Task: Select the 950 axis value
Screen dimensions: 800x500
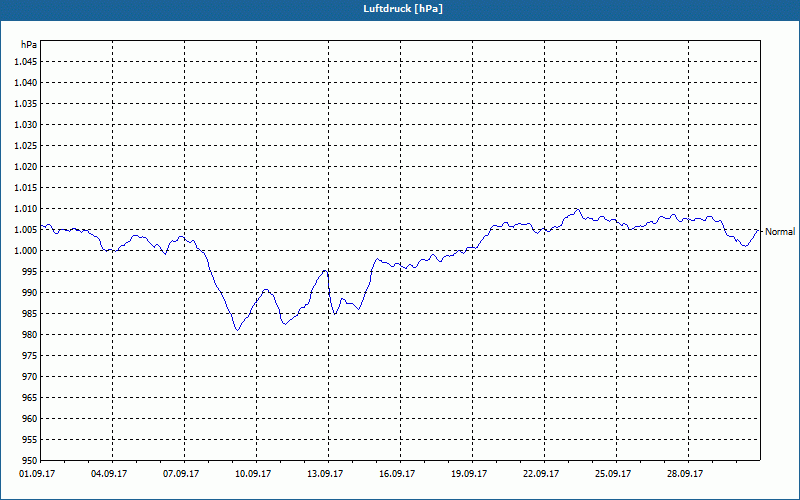Action: tap(30, 461)
